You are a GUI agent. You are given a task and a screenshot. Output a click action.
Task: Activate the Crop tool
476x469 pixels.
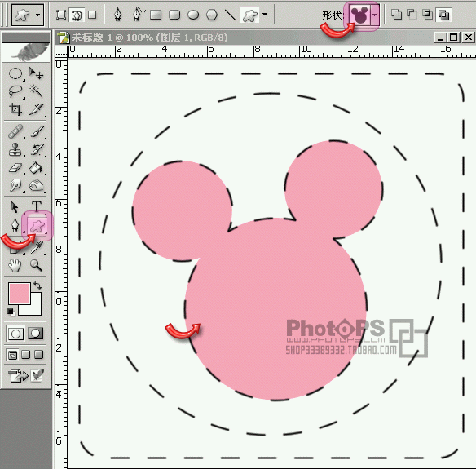(x=15, y=109)
